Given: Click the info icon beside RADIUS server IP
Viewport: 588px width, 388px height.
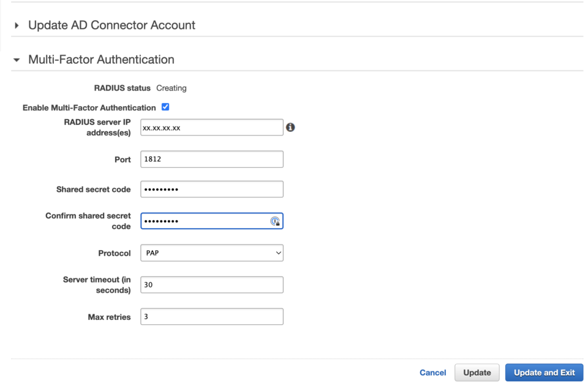Looking at the screenshot, I should point(291,127).
